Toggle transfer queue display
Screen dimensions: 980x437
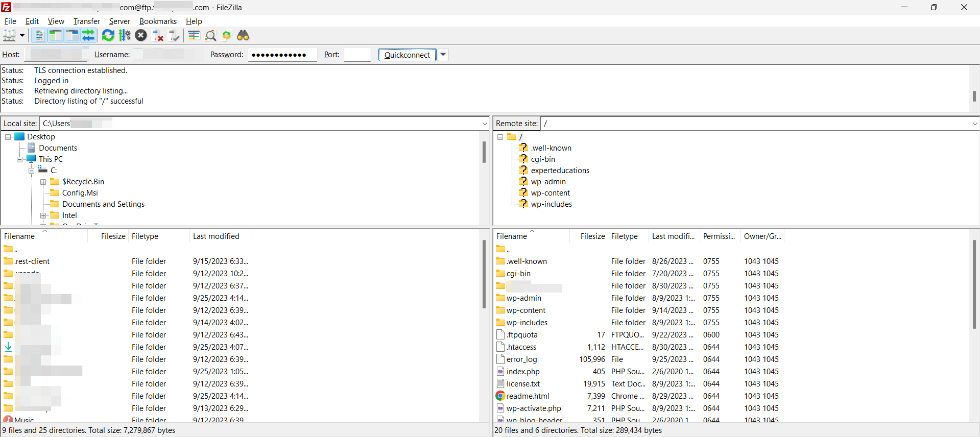(x=88, y=35)
